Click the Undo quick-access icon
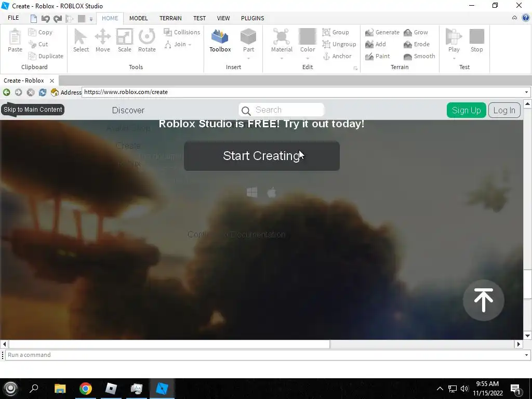The width and height of the screenshot is (532, 399). (46, 18)
